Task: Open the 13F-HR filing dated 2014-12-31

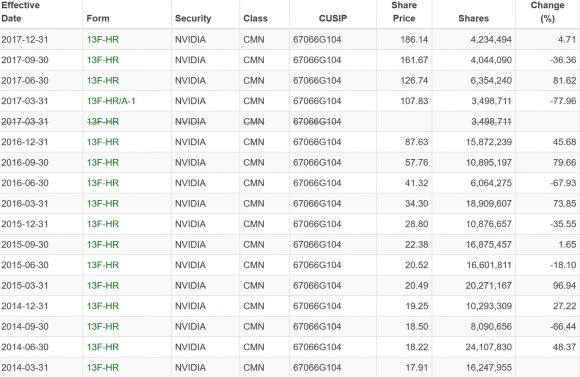Action: click(103, 306)
